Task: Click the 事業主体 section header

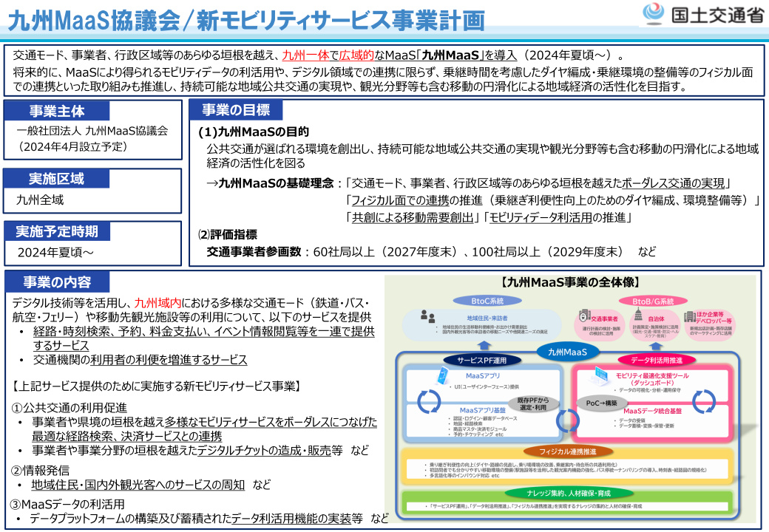Action: pyautogui.click(x=57, y=111)
